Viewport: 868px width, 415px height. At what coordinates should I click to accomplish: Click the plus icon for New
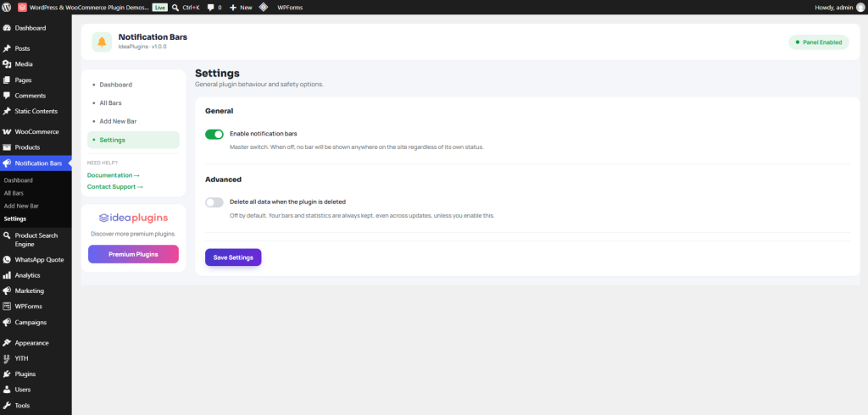233,8
